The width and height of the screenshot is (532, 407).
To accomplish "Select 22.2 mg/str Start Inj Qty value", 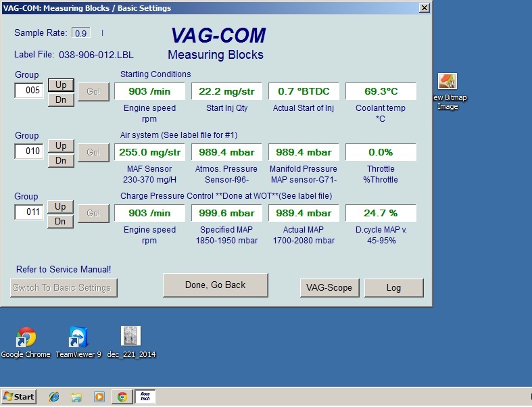I will tap(226, 91).
